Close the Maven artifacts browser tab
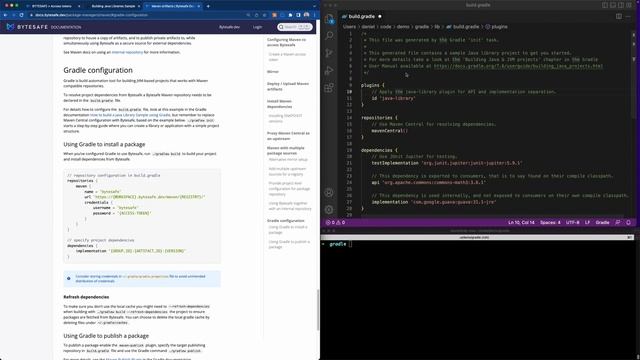 tap(199, 6)
